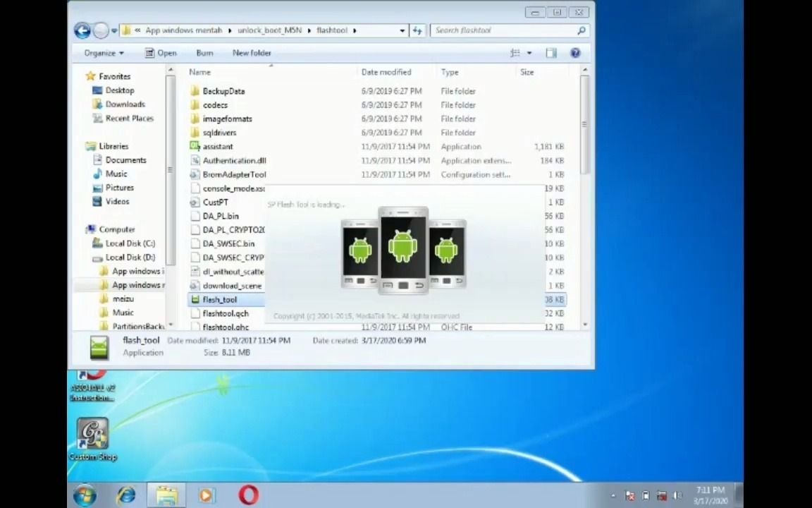Click Windows Explorer taskbar icon
Viewport: 812px width, 508px height.
[166, 495]
